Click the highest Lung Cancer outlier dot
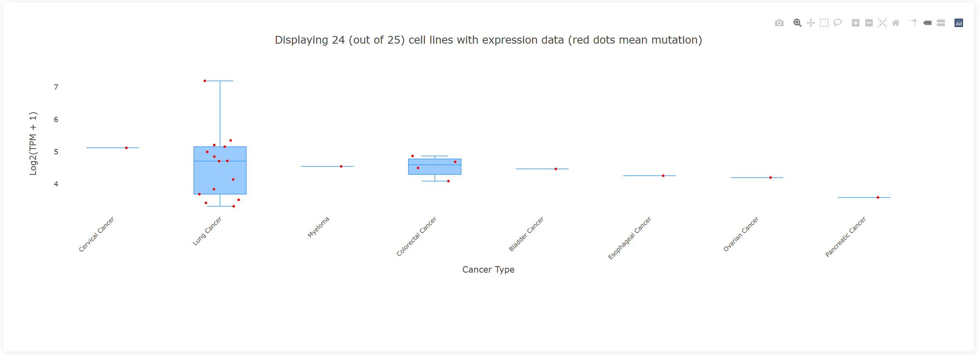This screenshot has height=355, width=980. [x=205, y=81]
